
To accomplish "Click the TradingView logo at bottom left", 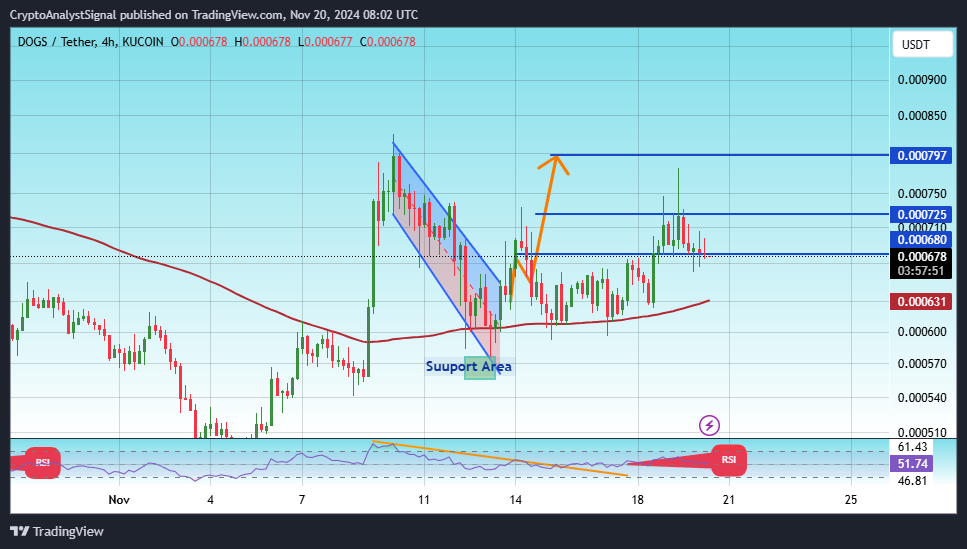I will click(57, 531).
